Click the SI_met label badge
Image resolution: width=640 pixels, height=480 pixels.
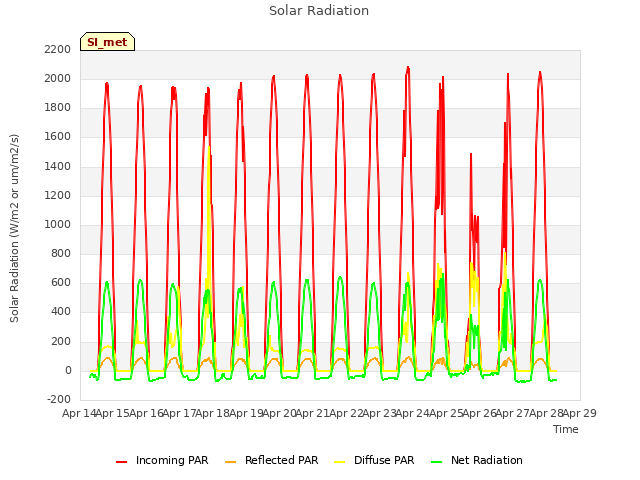pyautogui.click(x=107, y=42)
